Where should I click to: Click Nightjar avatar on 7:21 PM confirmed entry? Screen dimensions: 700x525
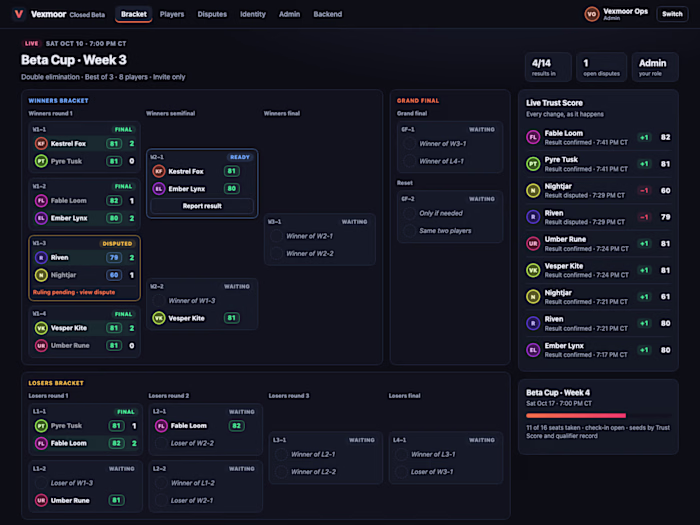click(533, 296)
